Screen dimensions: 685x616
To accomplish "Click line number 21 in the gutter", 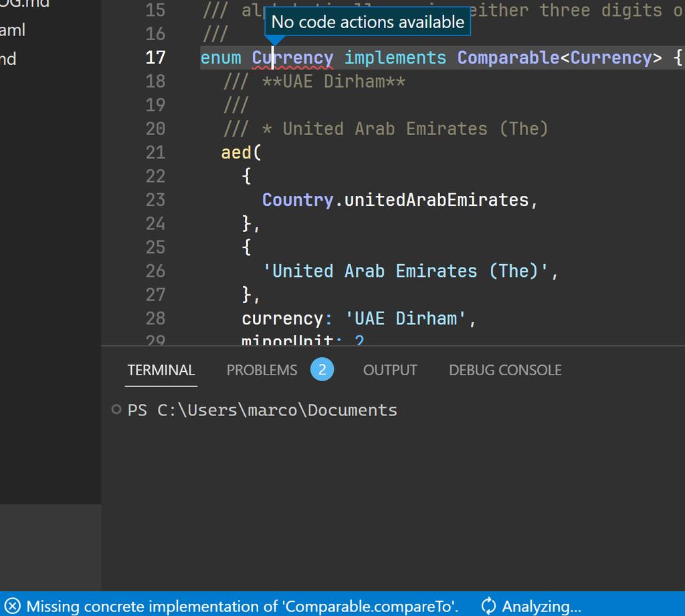I will 155,152.
